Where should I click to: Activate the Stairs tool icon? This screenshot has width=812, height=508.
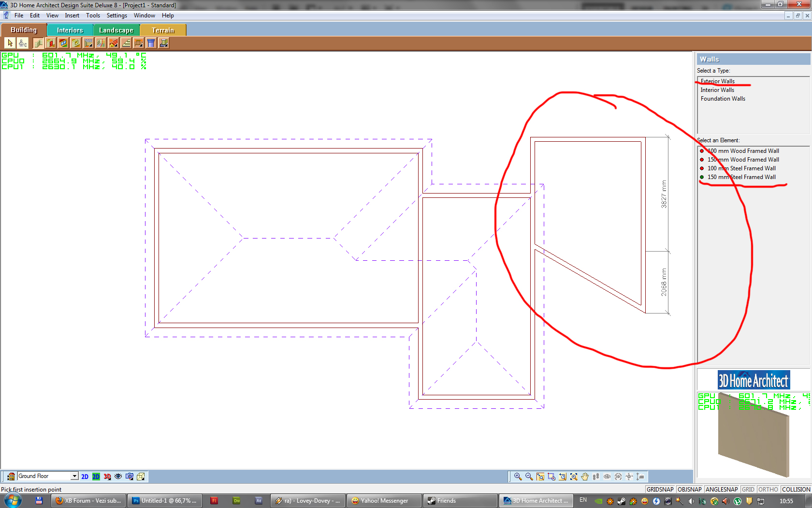(126, 43)
